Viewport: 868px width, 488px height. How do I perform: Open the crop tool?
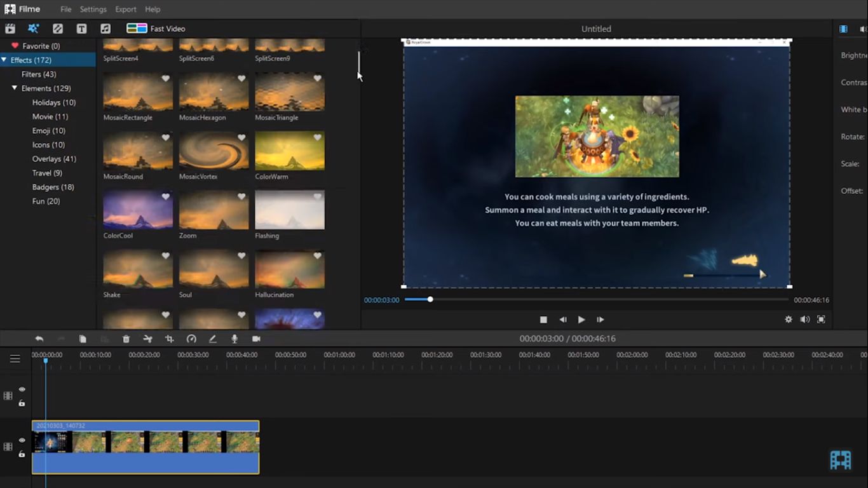tap(169, 339)
